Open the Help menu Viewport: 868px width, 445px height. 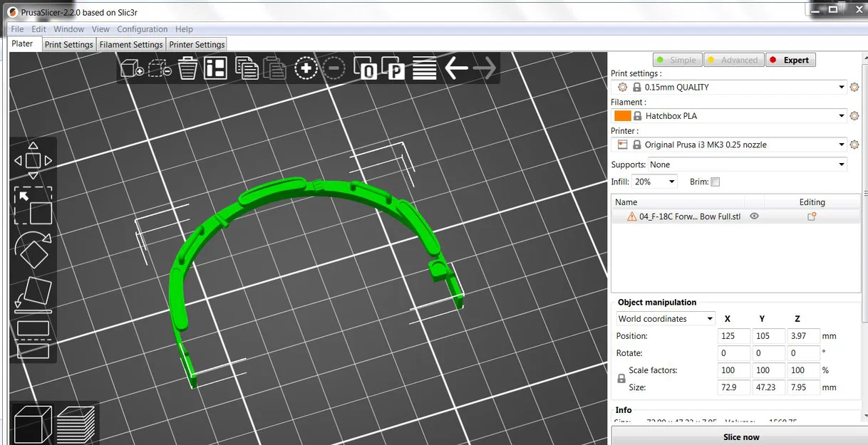click(184, 29)
